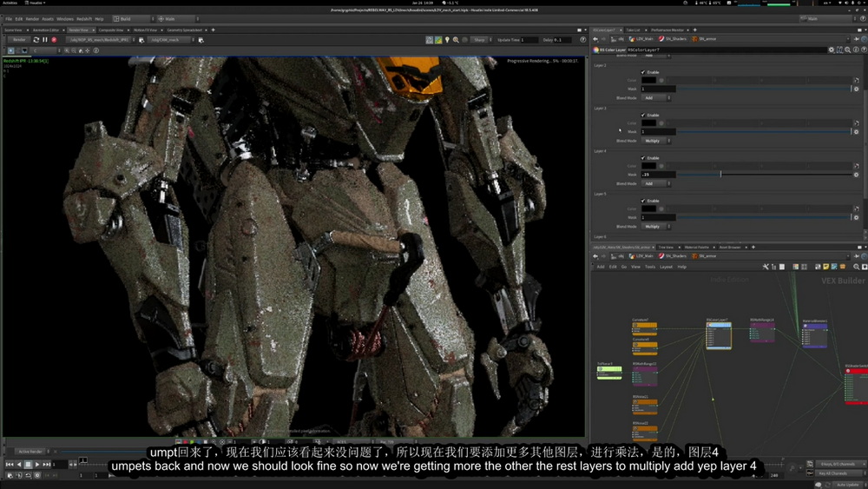Open the /obj/CAM_mech camera dropdown
Screen dimensions: 868x489
point(171,40)
